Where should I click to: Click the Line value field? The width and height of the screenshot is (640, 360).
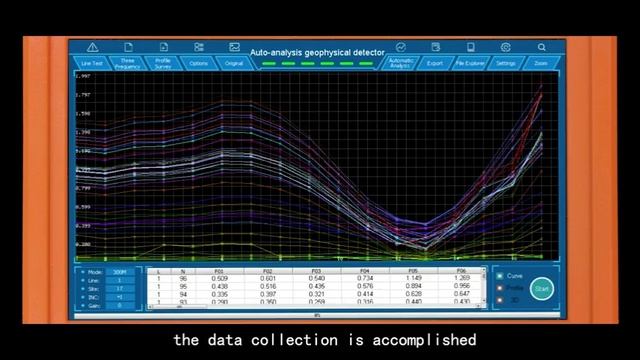tap(120, 280)
